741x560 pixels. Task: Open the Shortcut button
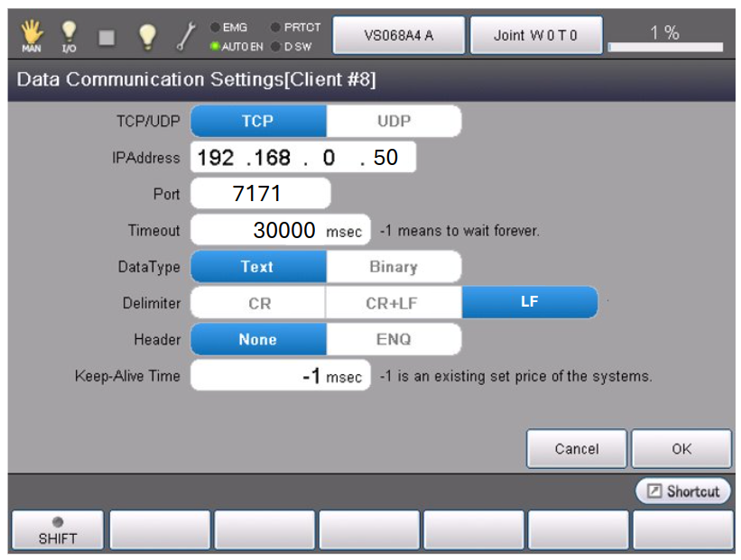[x=683, y=491]
